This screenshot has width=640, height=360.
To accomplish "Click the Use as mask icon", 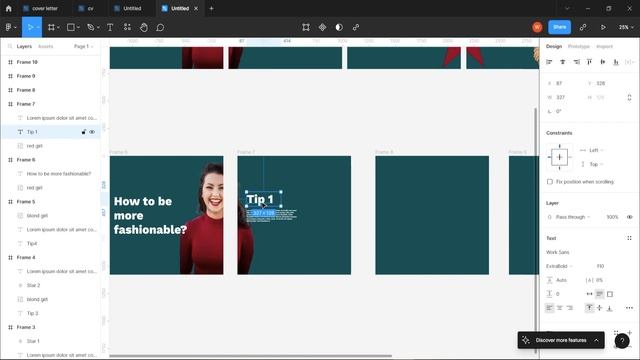I will pos(339,27).
